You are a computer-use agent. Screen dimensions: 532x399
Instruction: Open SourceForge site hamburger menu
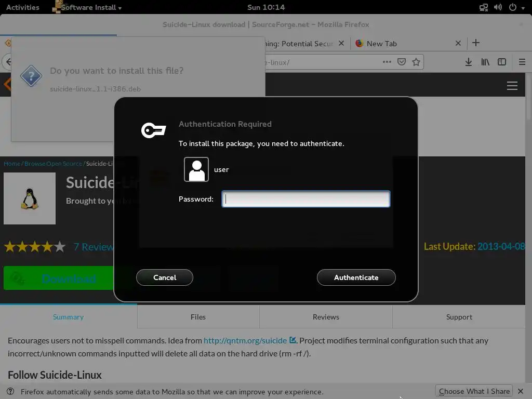(x=512, y=86)
